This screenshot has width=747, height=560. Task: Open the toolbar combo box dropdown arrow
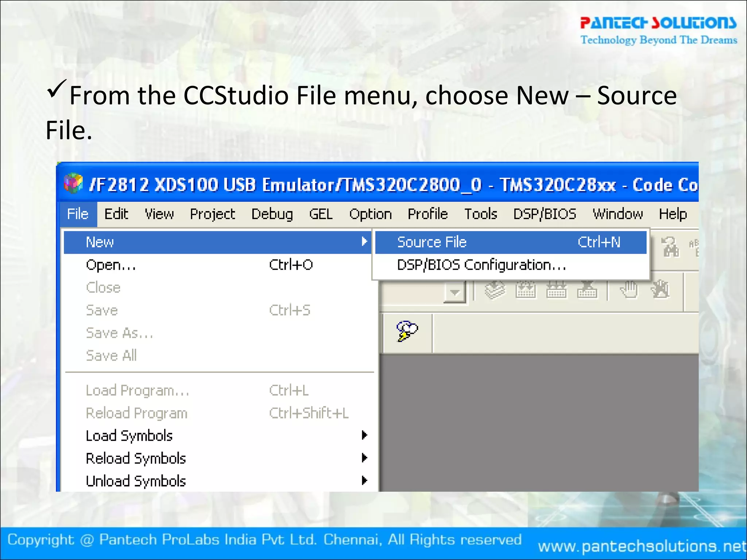coord(455,292)
